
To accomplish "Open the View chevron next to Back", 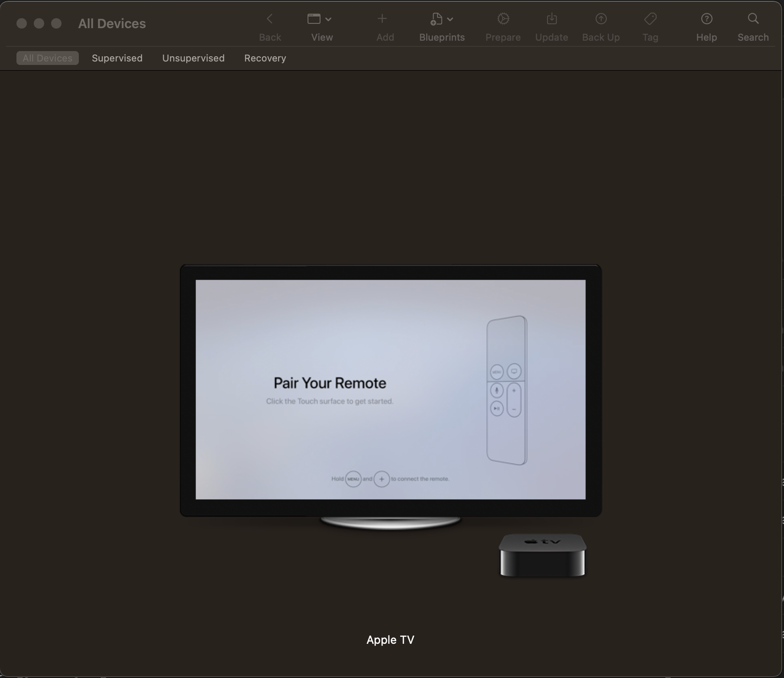I will [x=328, y=19].
